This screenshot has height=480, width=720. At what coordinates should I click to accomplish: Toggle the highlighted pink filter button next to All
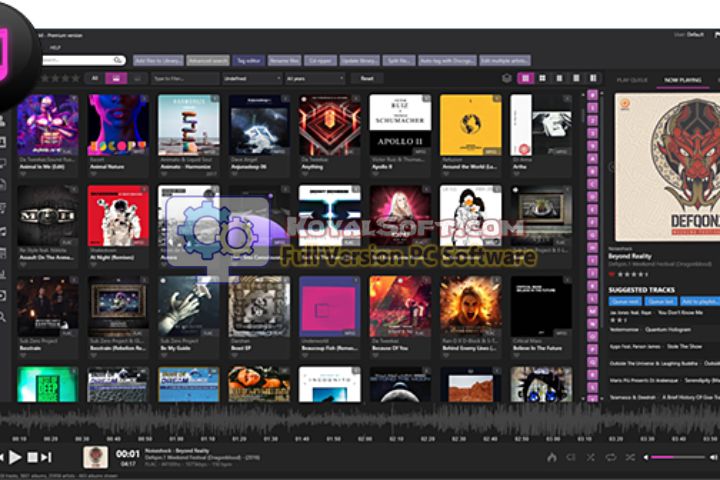click(116, 79)
